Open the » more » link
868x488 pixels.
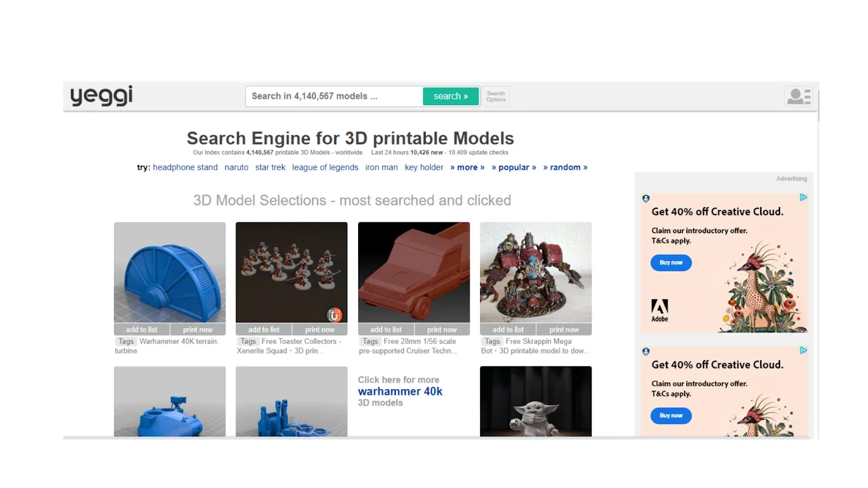tap(467, 167)
